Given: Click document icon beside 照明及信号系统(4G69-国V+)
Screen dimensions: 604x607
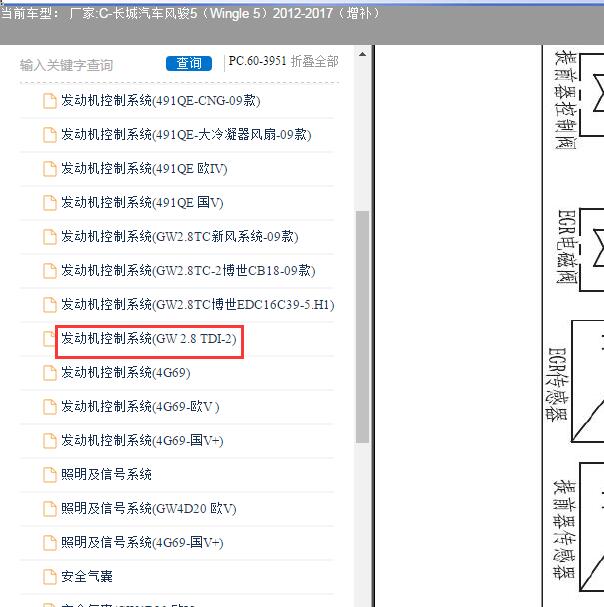Looking at the screenshot, I should pos(50,544).
